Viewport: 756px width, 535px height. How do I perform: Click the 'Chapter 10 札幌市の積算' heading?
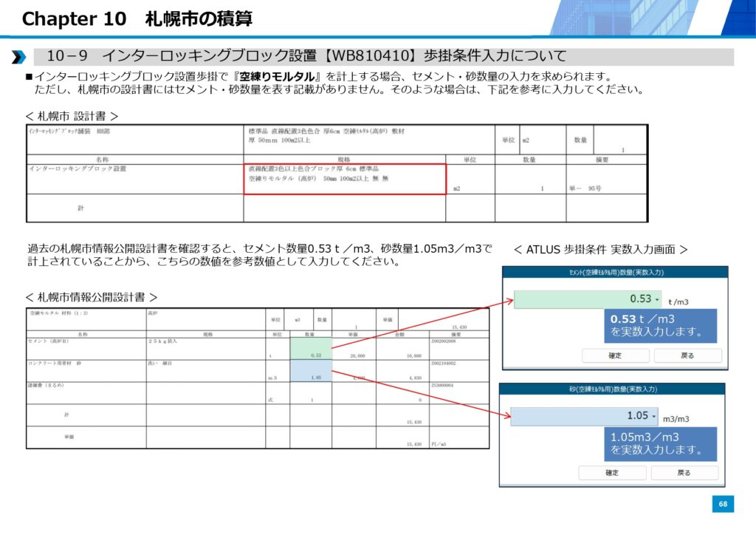tap(137, 18)
